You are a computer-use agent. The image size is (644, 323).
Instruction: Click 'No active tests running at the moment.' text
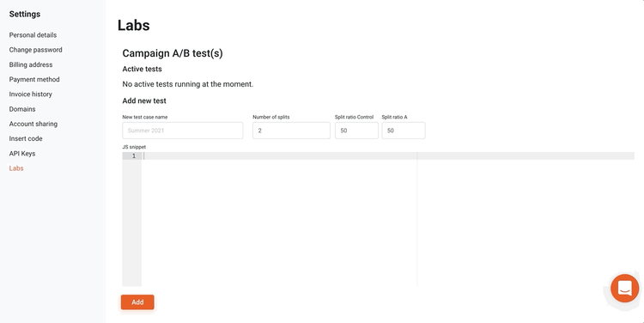coord(188,84)
